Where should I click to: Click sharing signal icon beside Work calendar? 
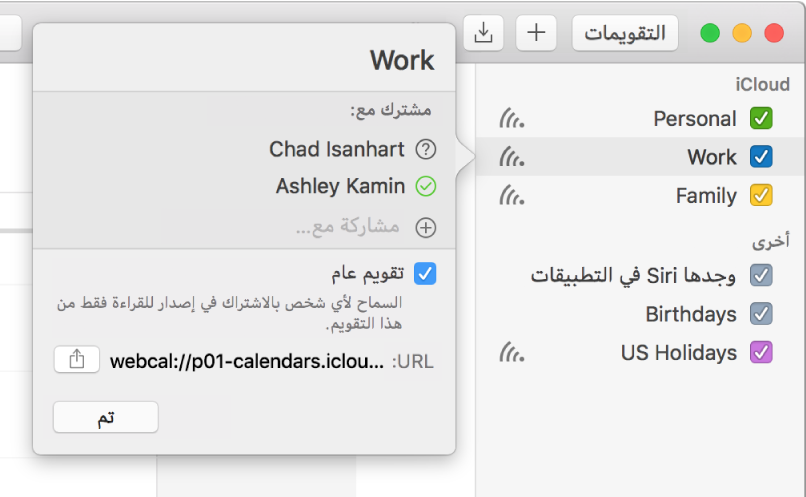(511, 157)
